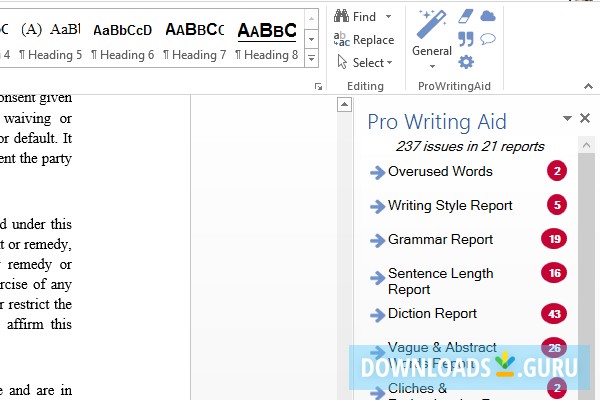Screen dimensions: 600x400
Task: Open the Styles pane dialog launcher
Action: pos(318,87)
